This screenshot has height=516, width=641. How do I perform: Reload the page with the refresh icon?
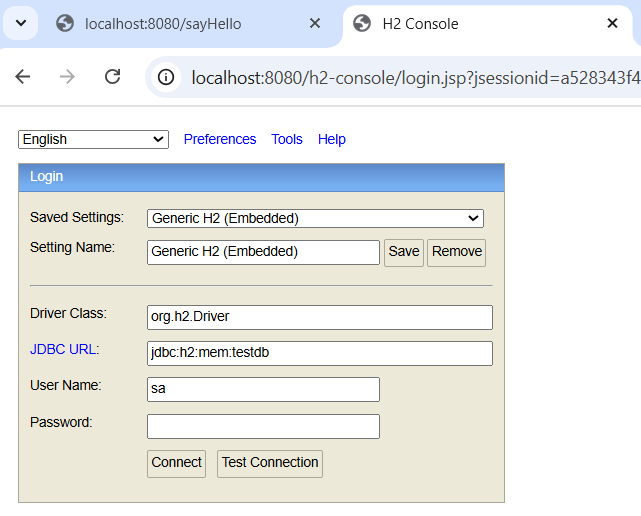tap(112, 76)
